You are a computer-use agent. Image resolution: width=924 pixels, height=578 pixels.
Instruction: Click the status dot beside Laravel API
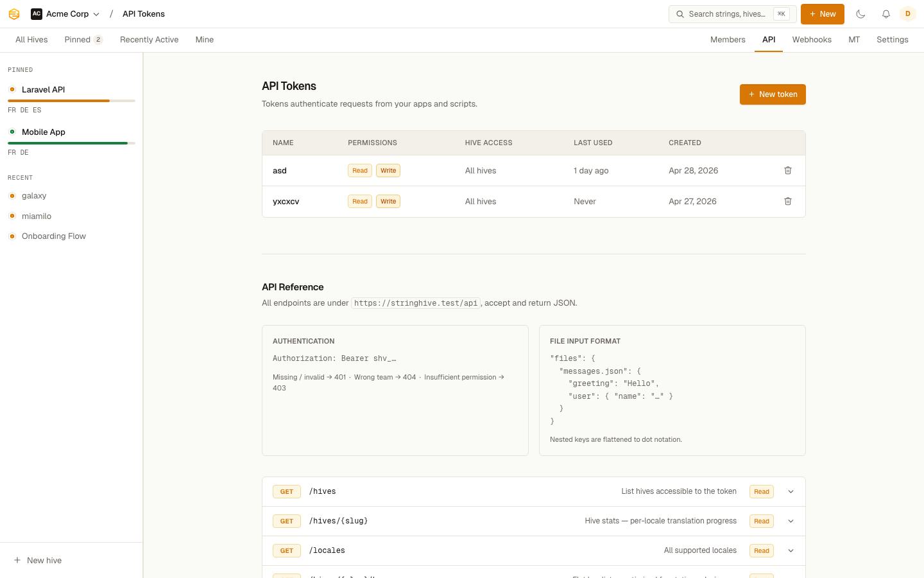click(12, 90)
